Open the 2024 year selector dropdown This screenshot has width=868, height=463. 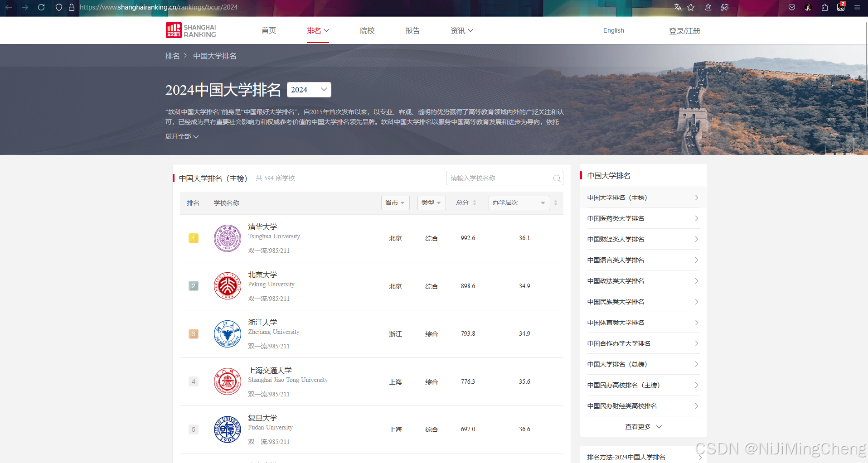(309, 90)
